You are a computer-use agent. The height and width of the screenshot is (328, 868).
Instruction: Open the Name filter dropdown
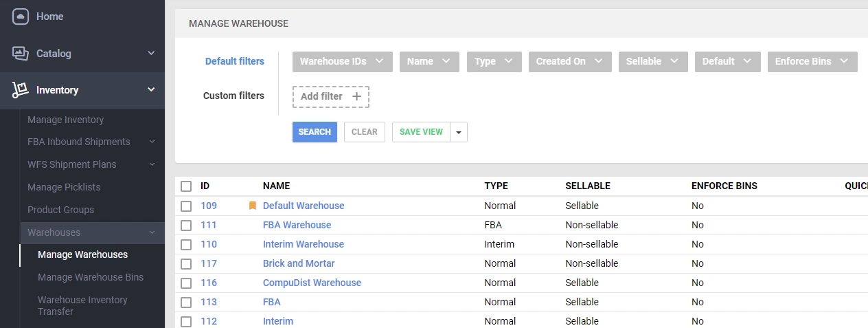(429, 61)
